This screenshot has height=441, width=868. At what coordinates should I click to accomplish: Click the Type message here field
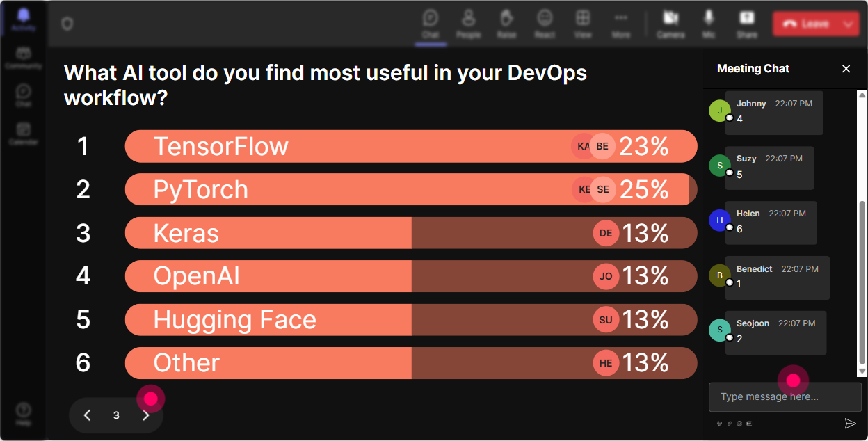click(x=785, y=397)
